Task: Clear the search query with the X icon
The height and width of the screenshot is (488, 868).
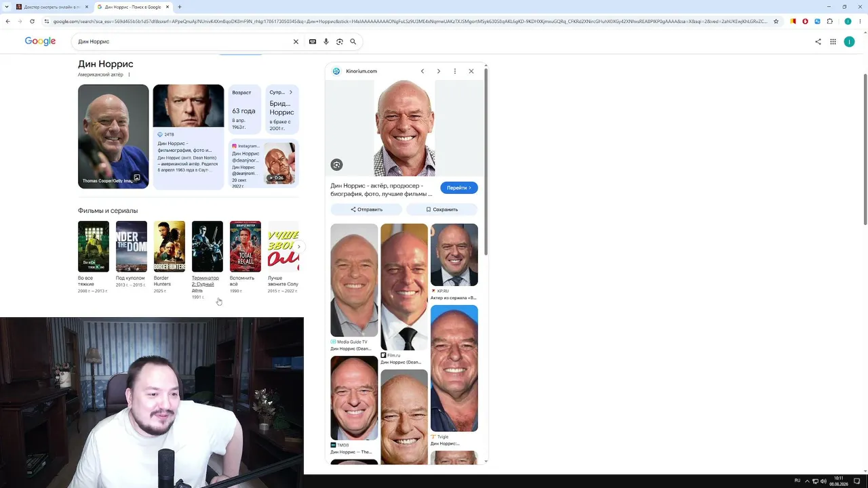Action: [x=296, y=41]
